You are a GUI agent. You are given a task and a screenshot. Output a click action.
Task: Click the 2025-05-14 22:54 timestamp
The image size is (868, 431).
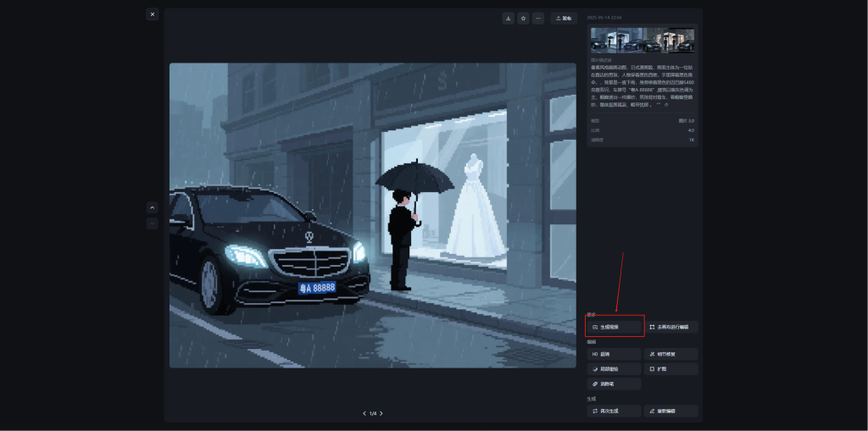[604, 18]
